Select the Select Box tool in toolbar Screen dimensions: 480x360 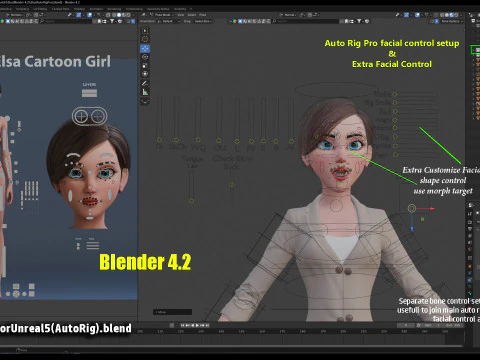coord(145,30)
